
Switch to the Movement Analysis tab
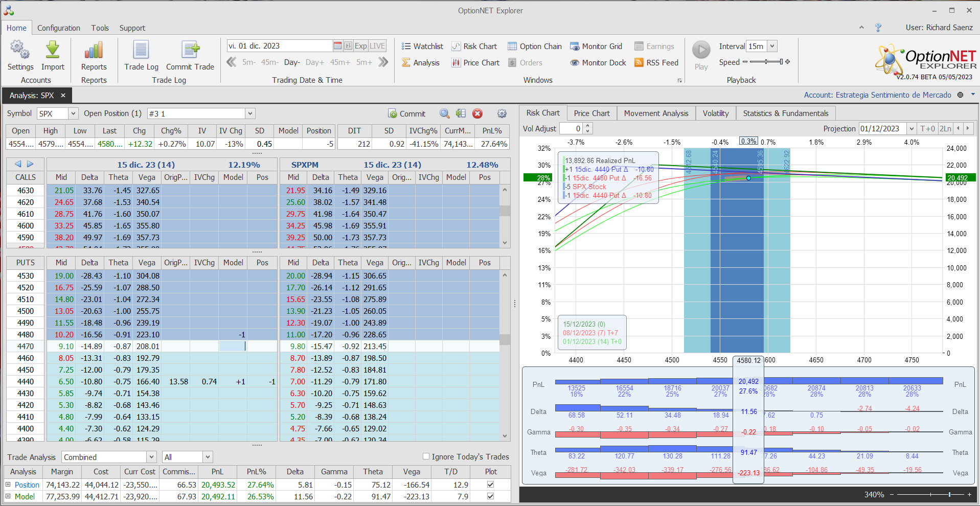[656, 113]
